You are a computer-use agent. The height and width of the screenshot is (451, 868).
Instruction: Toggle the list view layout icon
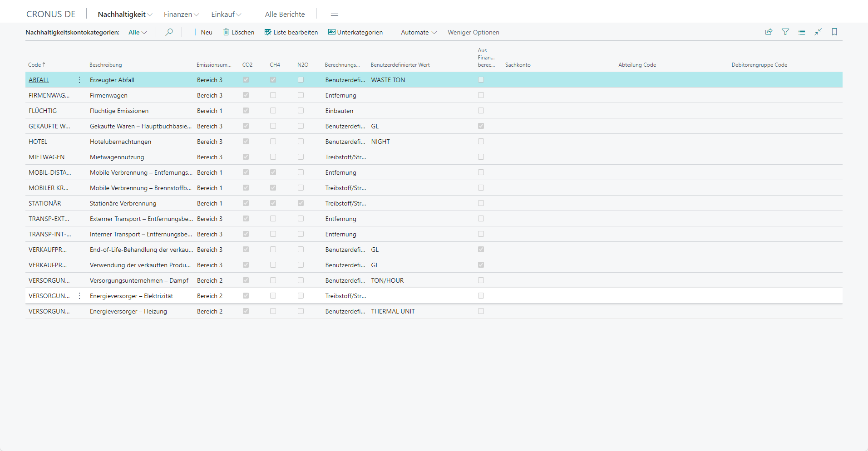(802, 32)
